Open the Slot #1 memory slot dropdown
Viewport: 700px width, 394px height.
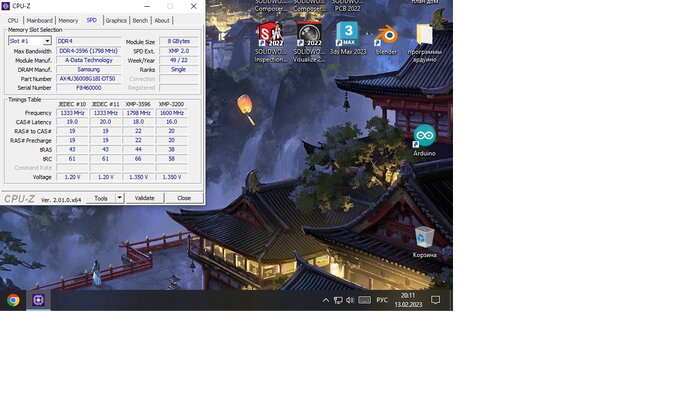29,41
